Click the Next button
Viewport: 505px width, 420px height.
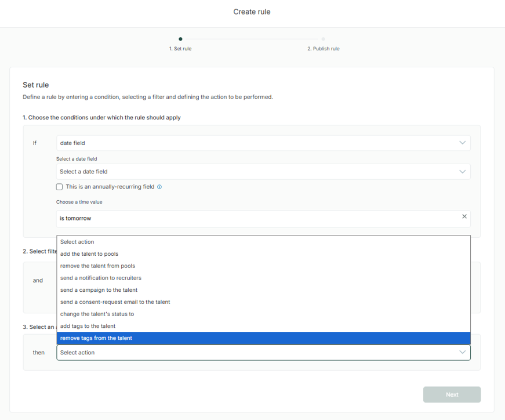452,394
